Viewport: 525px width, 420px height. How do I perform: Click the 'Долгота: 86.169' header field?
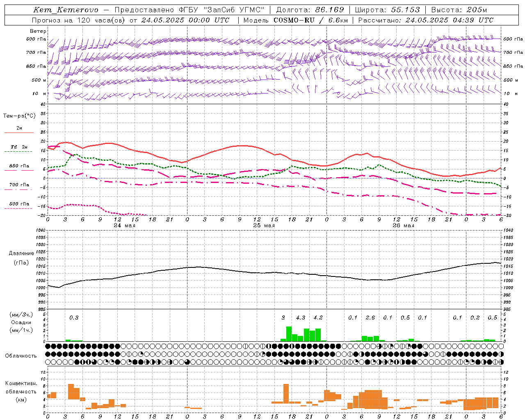tap(310, 10)
